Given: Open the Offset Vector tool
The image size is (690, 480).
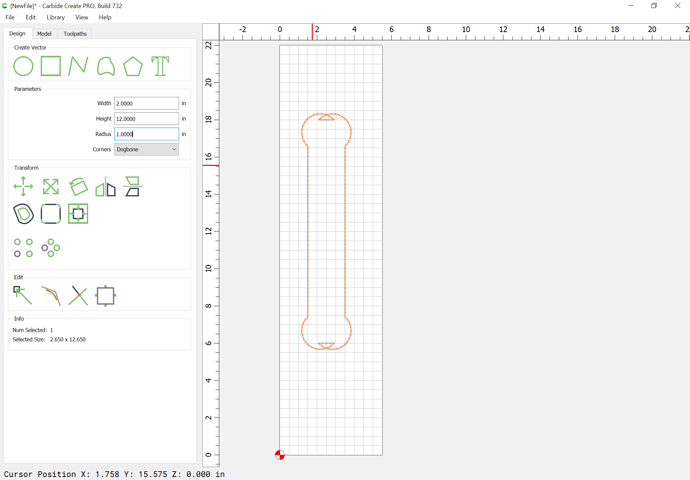Looking at the screenshot, I should click(x=23, y=214).
